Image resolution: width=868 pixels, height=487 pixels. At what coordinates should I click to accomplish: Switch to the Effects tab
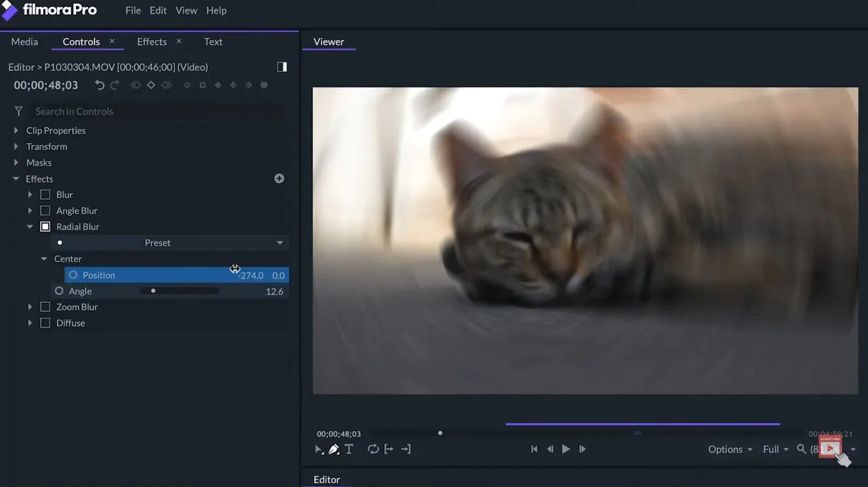point(151,41)
